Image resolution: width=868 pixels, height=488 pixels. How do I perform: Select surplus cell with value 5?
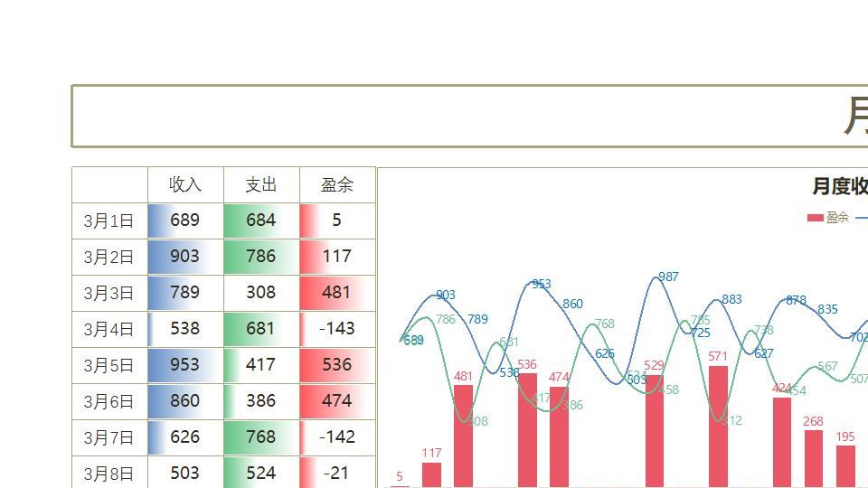[x=337, y=221]
